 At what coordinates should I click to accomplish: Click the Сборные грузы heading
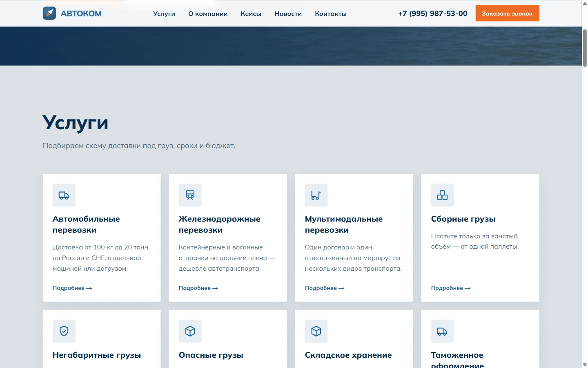tap(463, 219)
